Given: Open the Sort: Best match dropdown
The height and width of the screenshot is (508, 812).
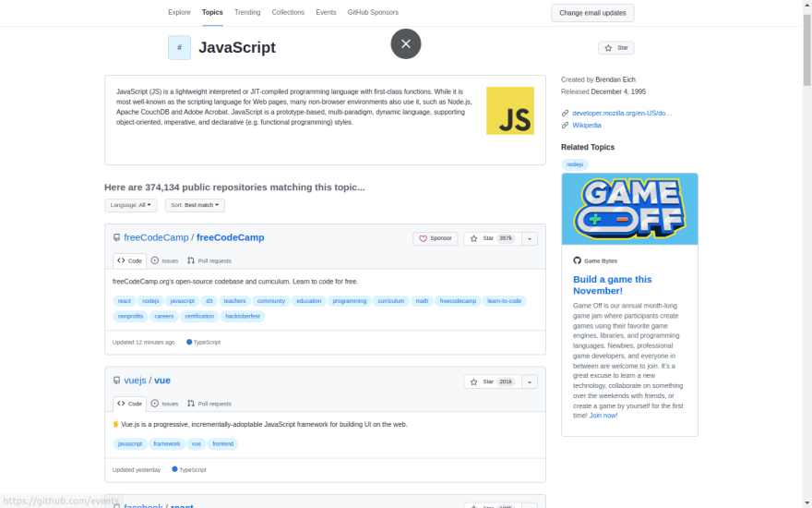Looking at the screenshot, I should point(195,205).
